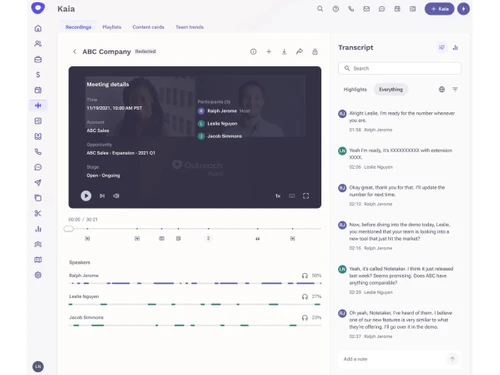Show Highlights in transcript
Viewport: 500px width, 375px height.
click(355, 89)
